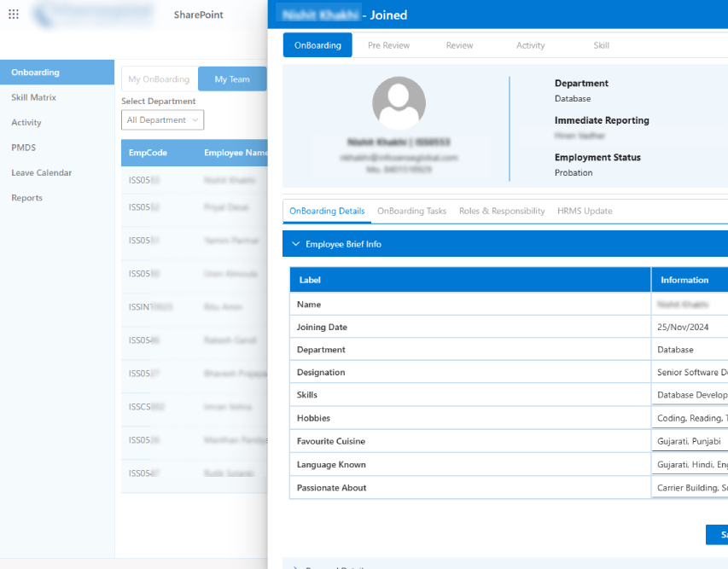This screenshot has height=569, width=728.
Task: Open the Roles & Responsibility sub-tab
Action: (501, 211)
